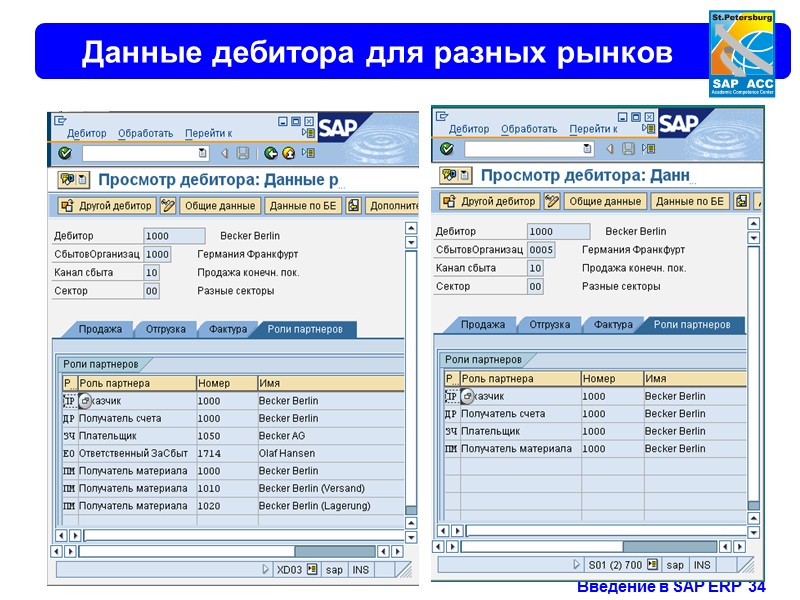Open the layout menu icon in right menu bar
This screenshot has height=600, width=800.
(648, 129)
